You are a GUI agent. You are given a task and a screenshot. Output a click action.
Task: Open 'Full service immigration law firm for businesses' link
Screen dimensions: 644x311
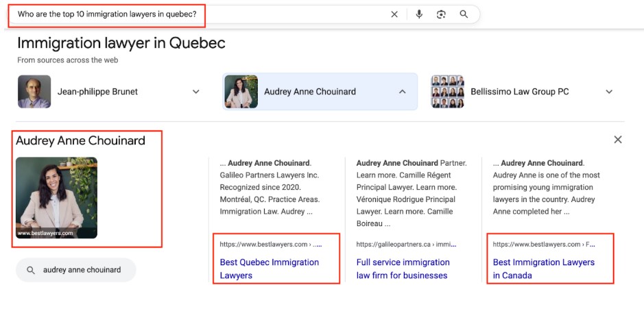coord(402,269)
